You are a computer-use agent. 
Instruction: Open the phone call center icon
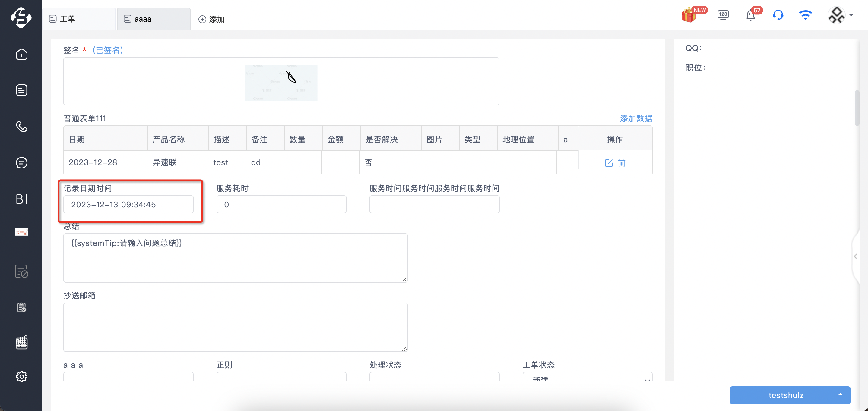[x=22, y=126]
